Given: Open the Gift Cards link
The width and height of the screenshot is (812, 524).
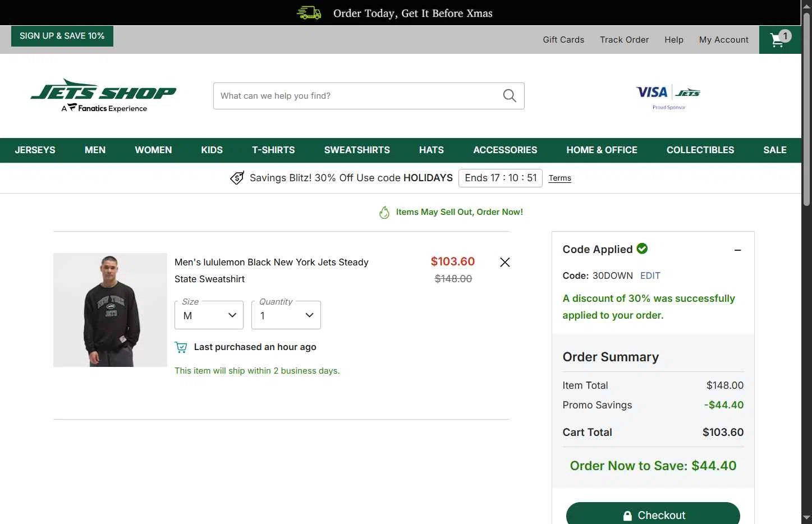Looking at the screenshot, I should 563,40.
